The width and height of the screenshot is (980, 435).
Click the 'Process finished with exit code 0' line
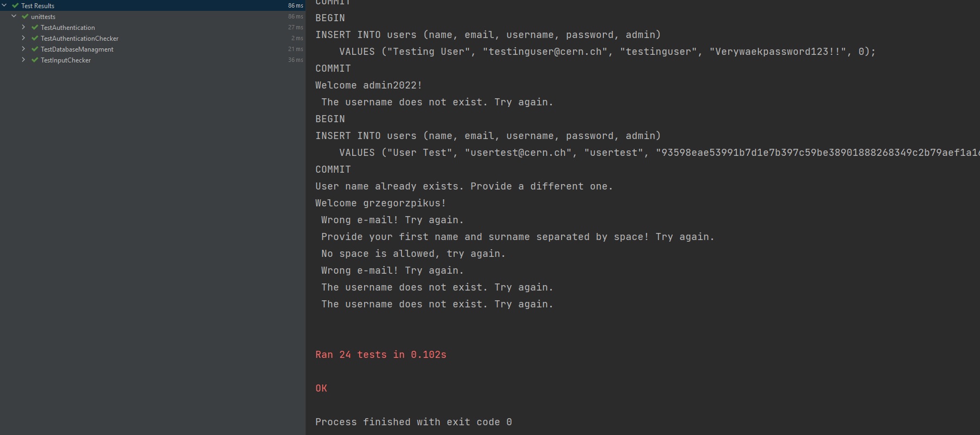413,421
